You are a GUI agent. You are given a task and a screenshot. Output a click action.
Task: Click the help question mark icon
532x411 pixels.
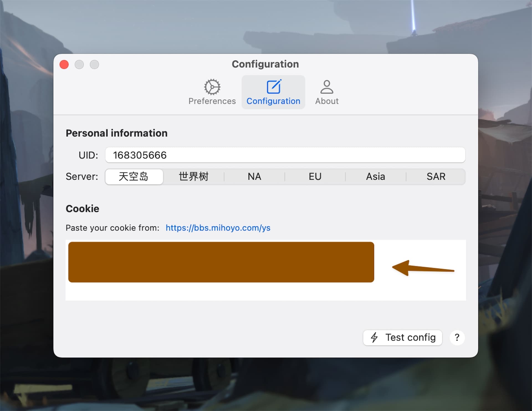point(457,338)
